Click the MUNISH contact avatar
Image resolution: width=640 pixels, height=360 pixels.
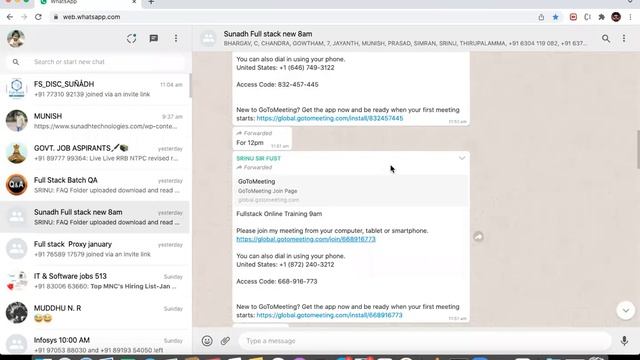16,121
